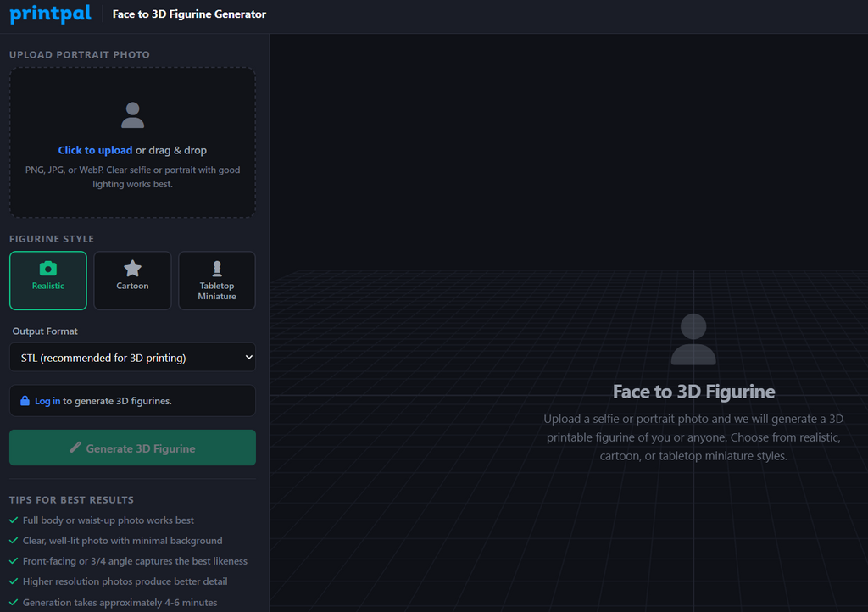
Task: Open the printpal logo home link
Action: click(x=50, y=14)
